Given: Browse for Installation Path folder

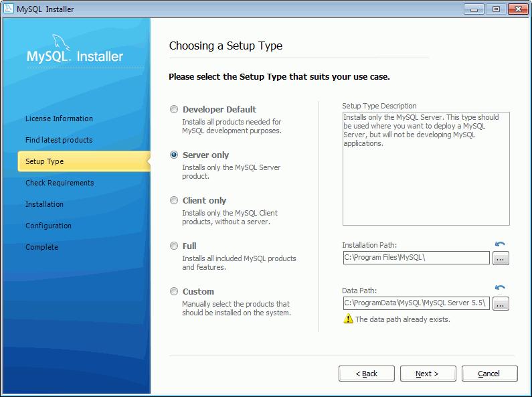Looking at the screenshot, I should pyautogui.click(x=501, y=258).
